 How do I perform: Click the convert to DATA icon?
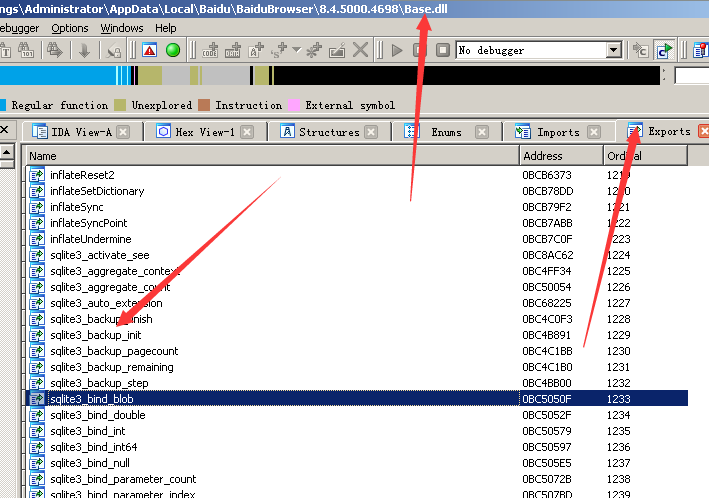coord(233,50)
